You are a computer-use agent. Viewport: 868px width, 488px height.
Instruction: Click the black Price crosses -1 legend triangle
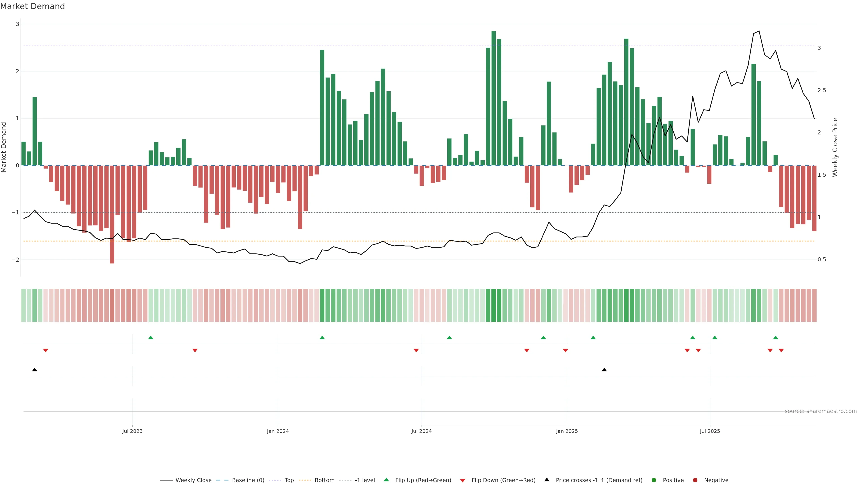547,480
